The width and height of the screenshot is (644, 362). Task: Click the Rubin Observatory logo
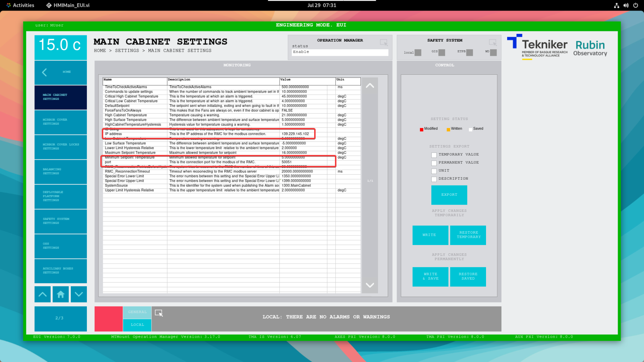[x=590, y=48]
